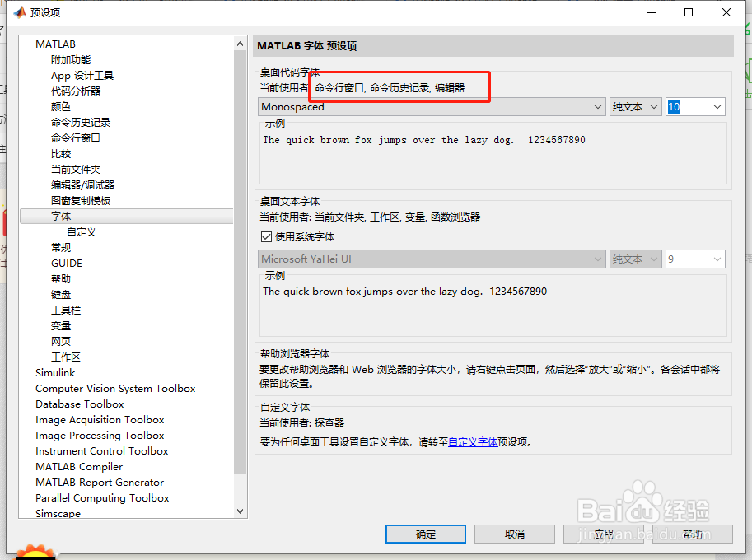Open 常规 preferences

[61, 247]
